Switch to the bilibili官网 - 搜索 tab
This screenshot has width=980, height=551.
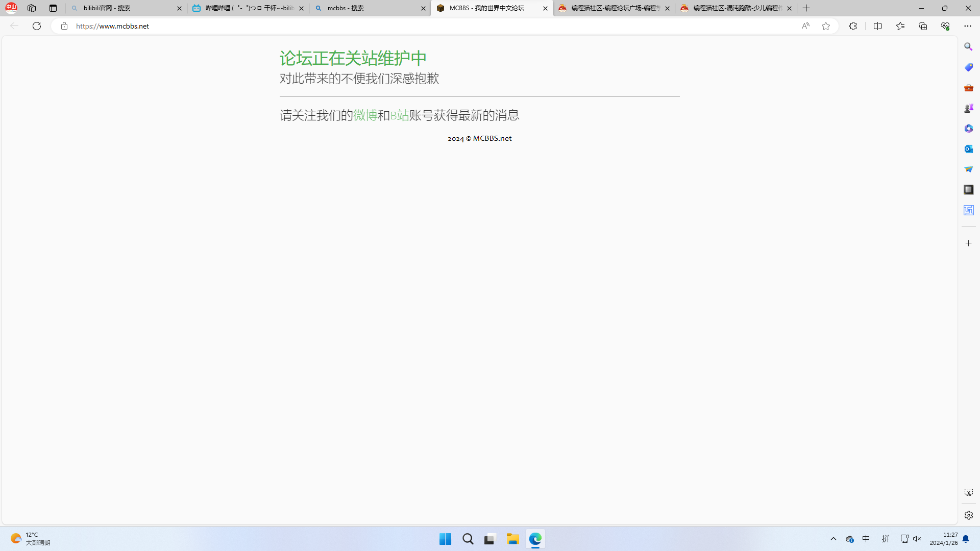pyautogui.click(x=126, y=8)
